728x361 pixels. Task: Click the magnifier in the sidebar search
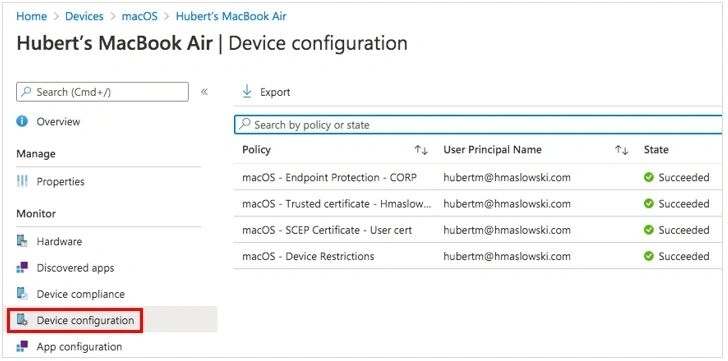click(x=26, y=92)
